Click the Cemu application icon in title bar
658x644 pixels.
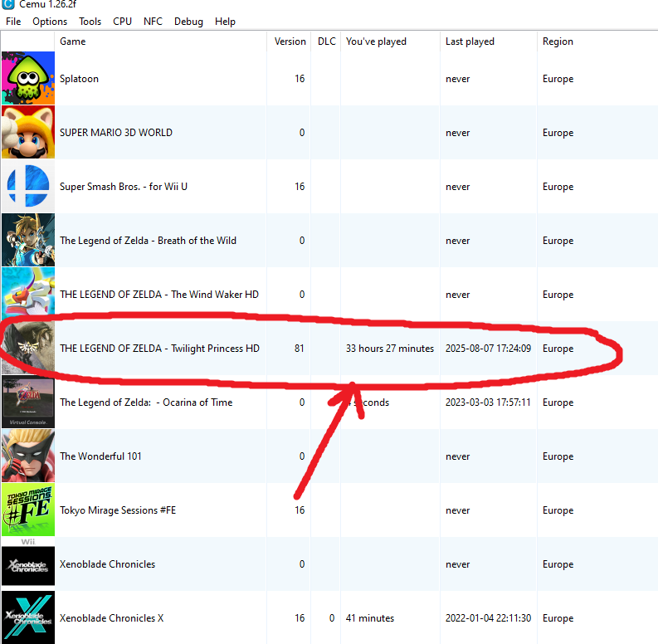pos(8,4)
